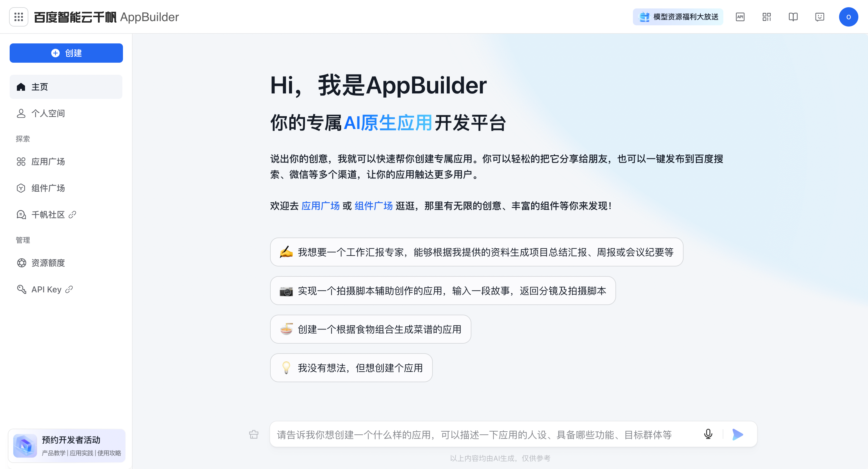Click the key icon next to API Key

pos(21,289)
